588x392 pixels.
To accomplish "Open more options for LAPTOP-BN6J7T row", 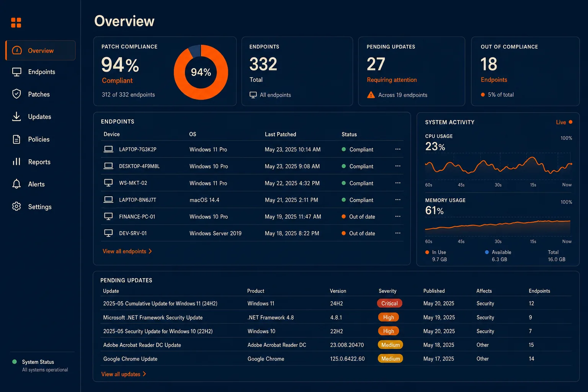I will 398,200.
